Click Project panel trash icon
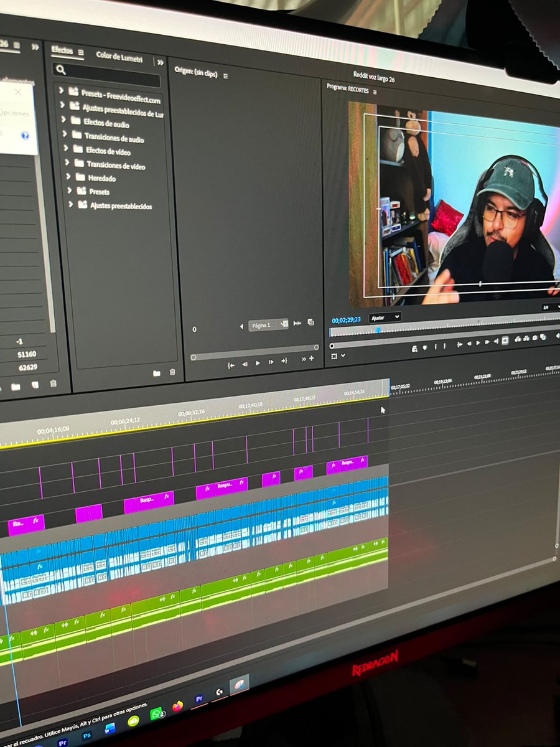This screenshot has width=560, height=747. click(54, 383)
